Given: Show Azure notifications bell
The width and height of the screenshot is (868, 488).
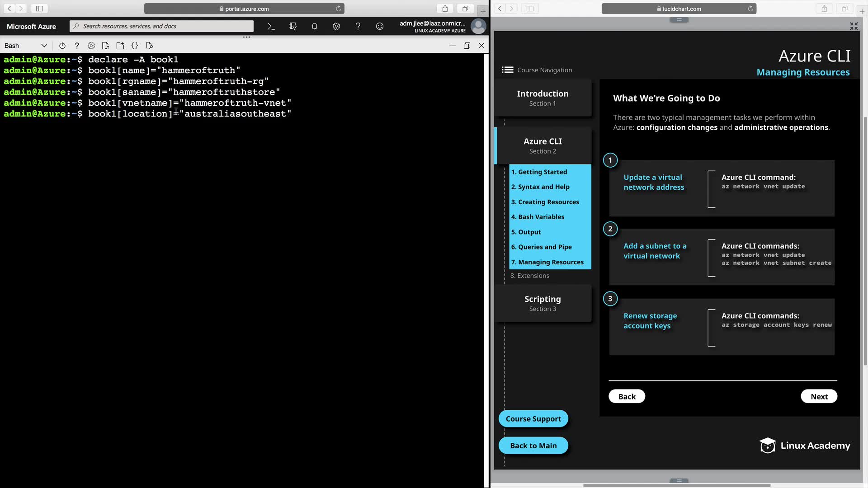Looking at the screenshot, I should coord(315,26).
